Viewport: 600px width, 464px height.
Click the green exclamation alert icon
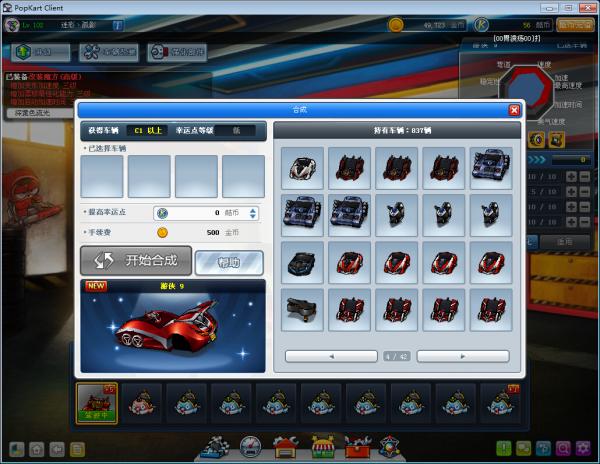click(x=504, y=448)
